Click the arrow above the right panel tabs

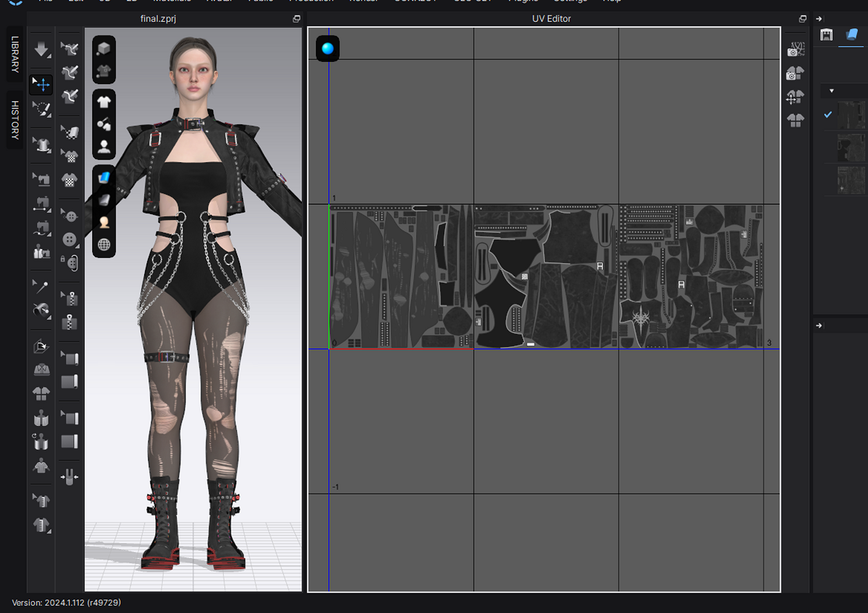(x=819, y=19)
